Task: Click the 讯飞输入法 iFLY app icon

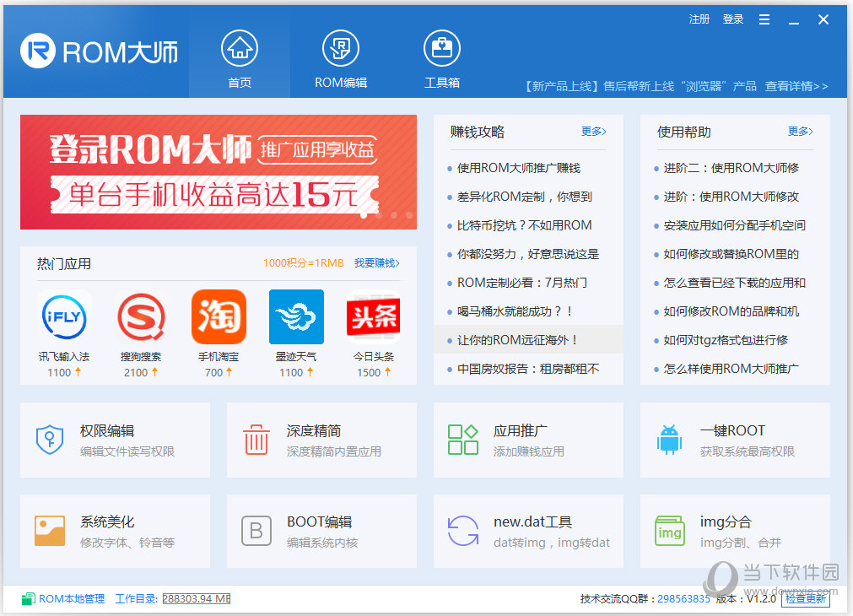Action: (64, 316)
